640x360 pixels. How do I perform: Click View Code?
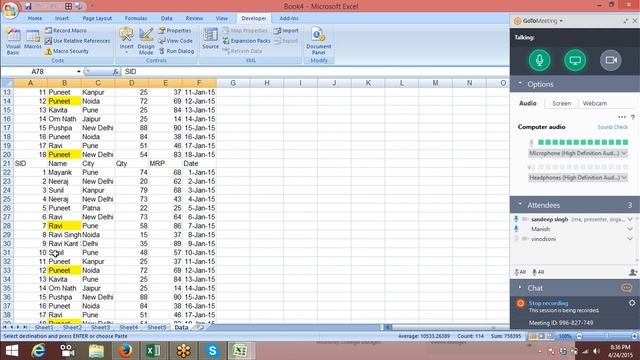pos(175,41)
